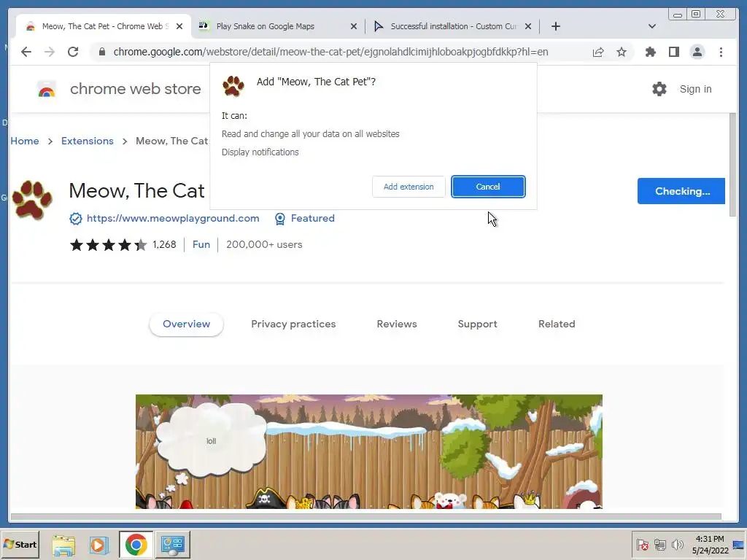The image size is (747, 560).
Task: Reload the current page
Action: (x=73, y=52)
